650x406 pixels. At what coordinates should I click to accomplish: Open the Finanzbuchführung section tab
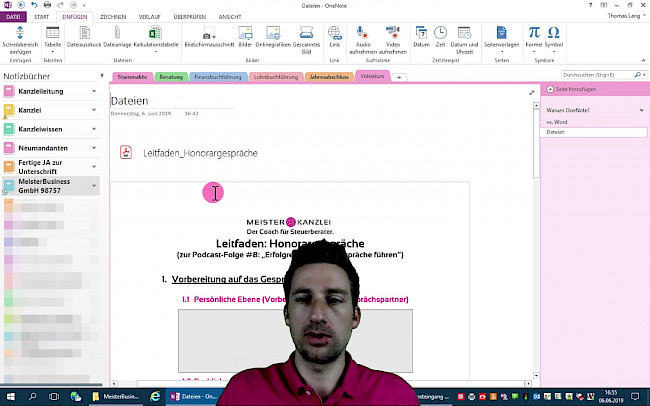(218, 76)
